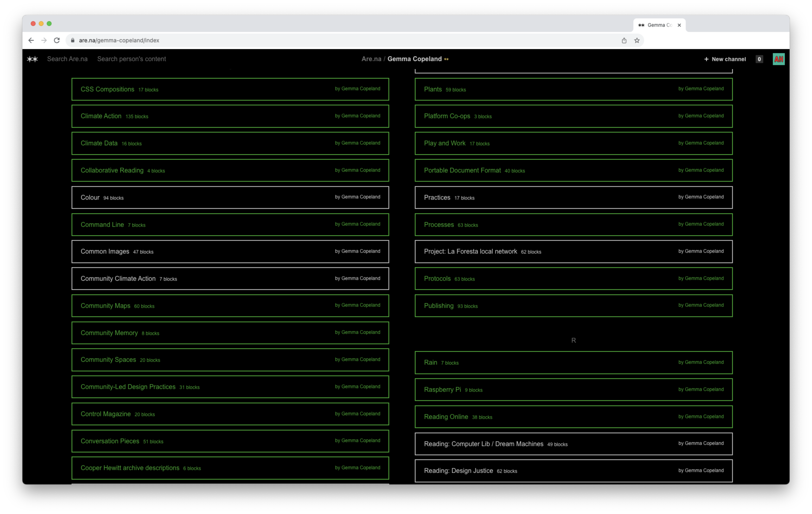The width and height of the screenshot is (812, 514).
Task: Click the browser back arrow
Action: click(31, 41)
